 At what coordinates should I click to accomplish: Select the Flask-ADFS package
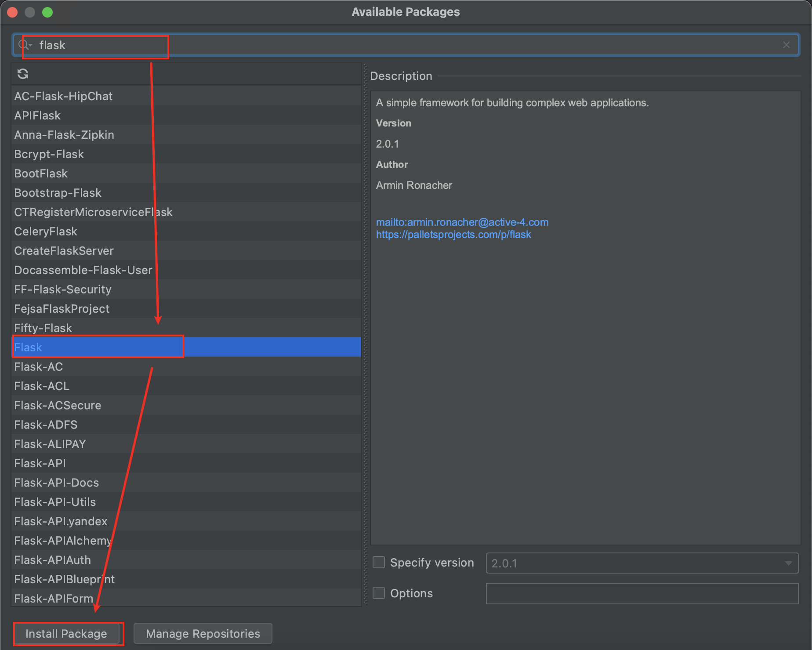click(186, 424)
